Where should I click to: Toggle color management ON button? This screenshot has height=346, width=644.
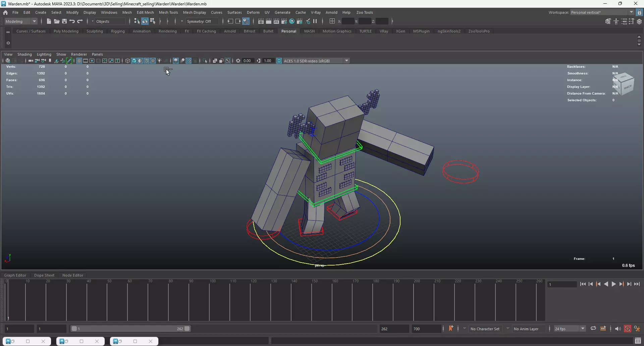(279, 61)
